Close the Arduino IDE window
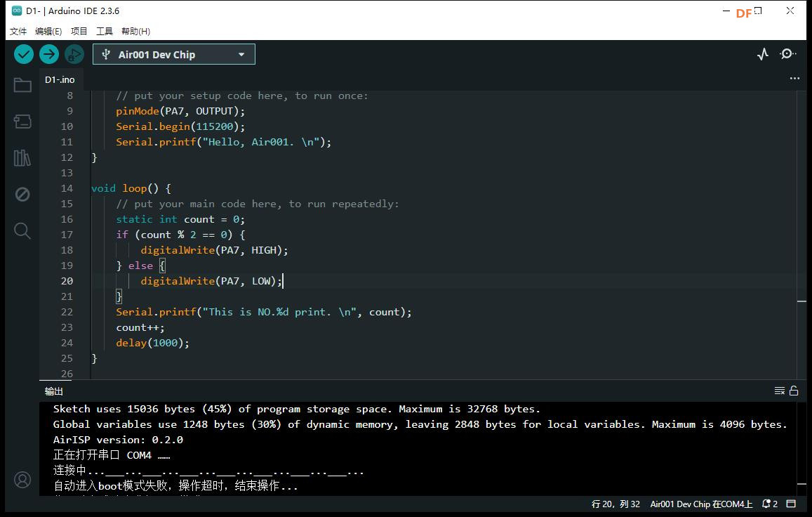Image resolution: width=812 pixels, height=517 pixels. [x=790, y=11]
